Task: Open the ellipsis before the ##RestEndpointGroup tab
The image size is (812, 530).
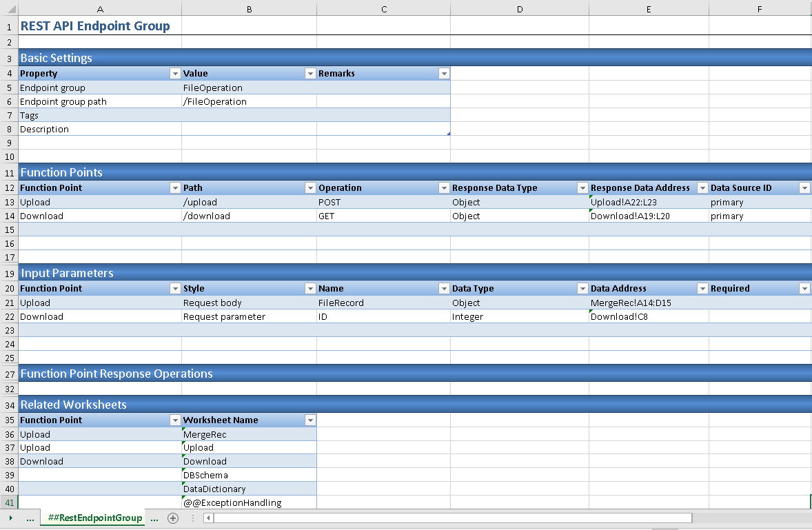Action: [x=30, y=518]
